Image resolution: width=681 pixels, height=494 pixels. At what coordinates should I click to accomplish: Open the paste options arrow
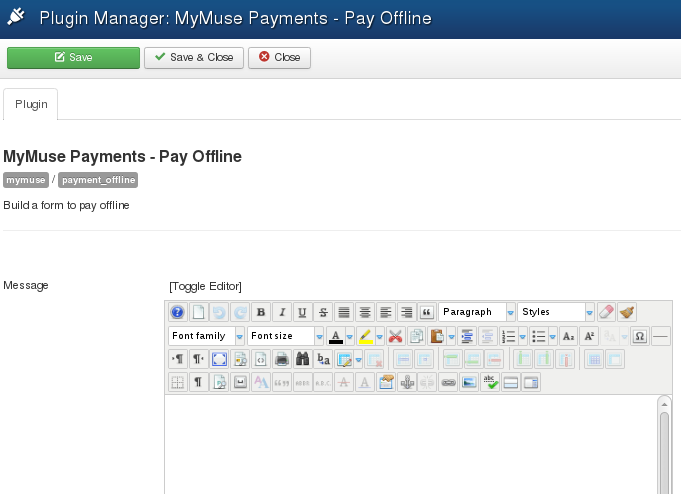[x=451, y=336]
